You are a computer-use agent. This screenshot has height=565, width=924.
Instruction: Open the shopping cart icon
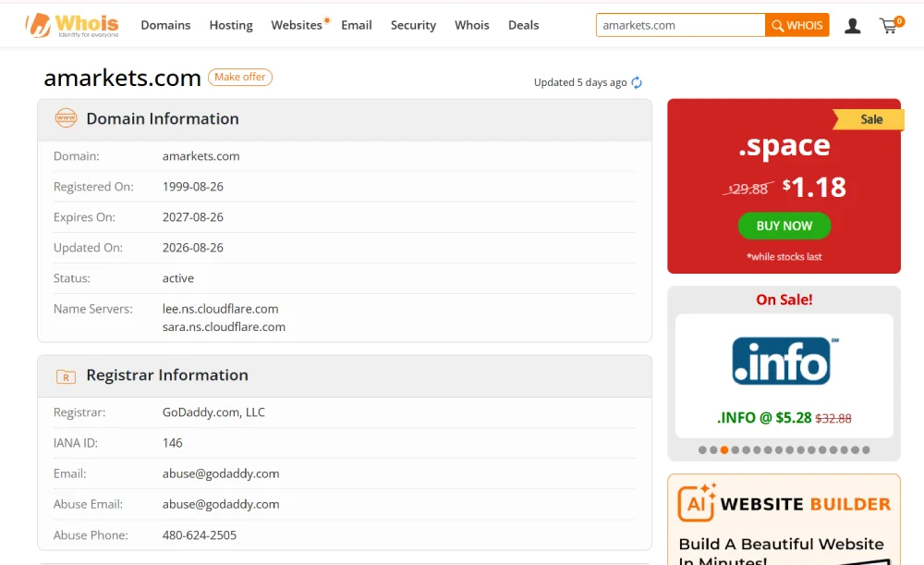coord(891,25)
